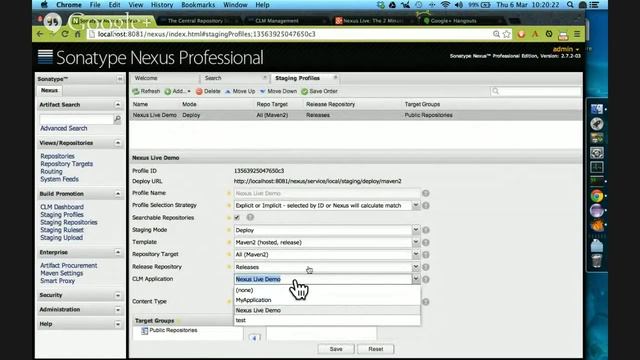Click the Delete profile button

pyautogui.click(x=208, y=91)
